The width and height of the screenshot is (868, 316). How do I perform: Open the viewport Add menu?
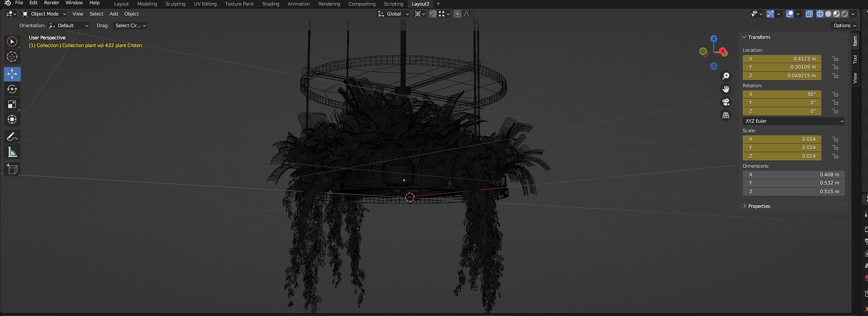(114, 14)
